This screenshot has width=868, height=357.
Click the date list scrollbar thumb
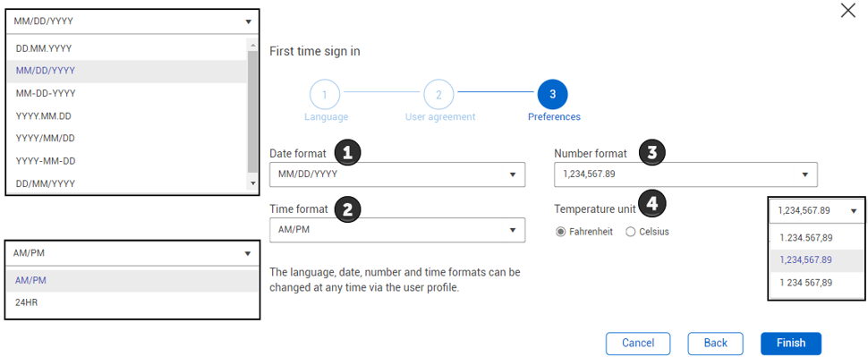[252, 111]
